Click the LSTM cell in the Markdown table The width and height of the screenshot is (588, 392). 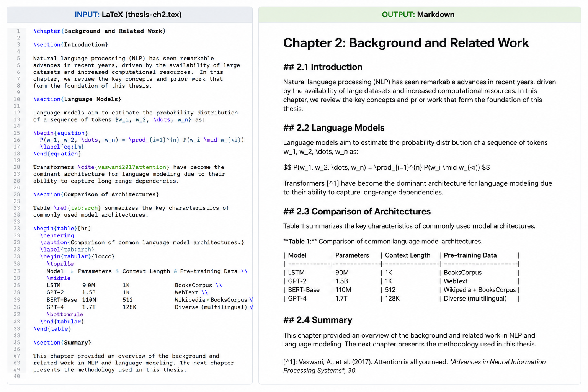[x=296, y=273]
